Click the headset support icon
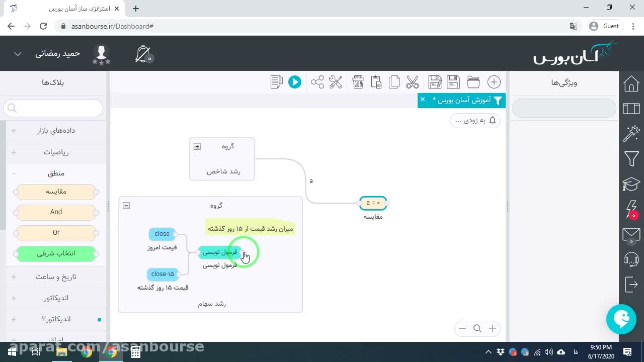 [x=631, y=259]
